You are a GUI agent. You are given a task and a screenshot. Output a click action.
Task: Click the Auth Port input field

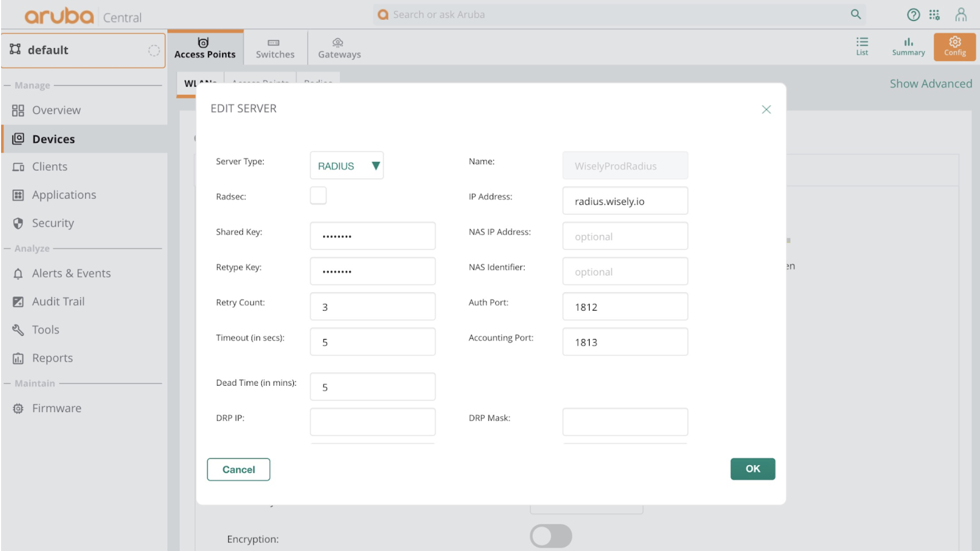(x=625, y=306)
